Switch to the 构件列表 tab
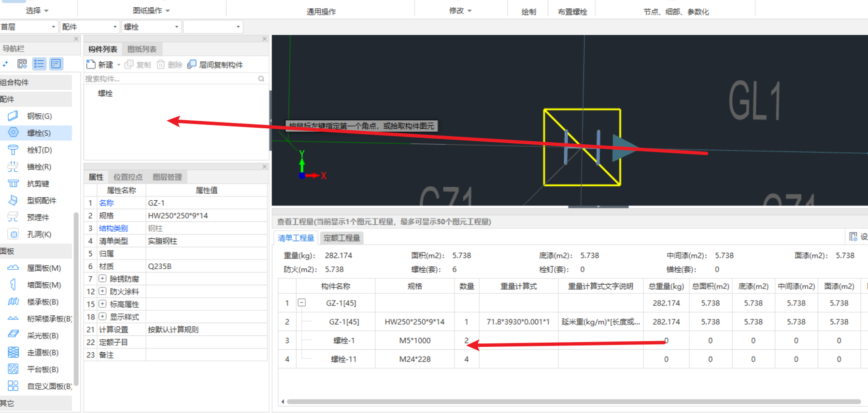 pyautogui.click(x=103, y=49)
